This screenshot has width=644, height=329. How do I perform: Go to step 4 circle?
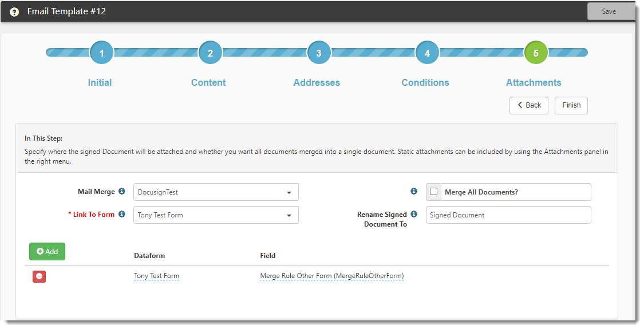coord(427,53)
